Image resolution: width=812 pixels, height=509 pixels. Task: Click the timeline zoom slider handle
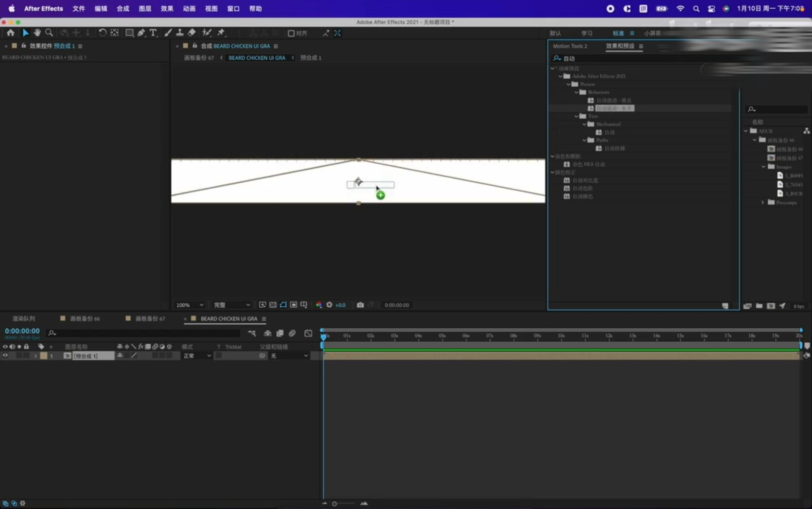point(335,504)
